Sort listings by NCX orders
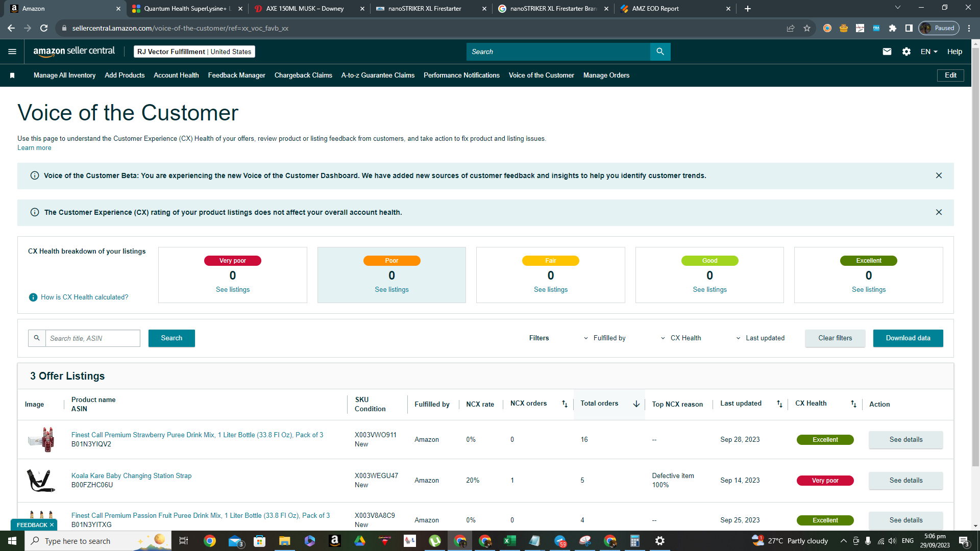Image resolution: width=980 pixels, height=551 pixels. [x=565, y=404]
